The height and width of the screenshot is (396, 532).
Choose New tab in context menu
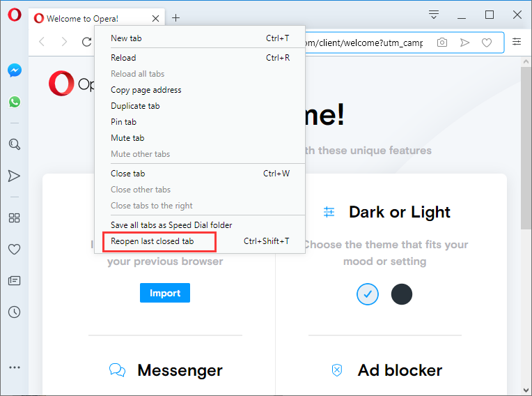200,38
